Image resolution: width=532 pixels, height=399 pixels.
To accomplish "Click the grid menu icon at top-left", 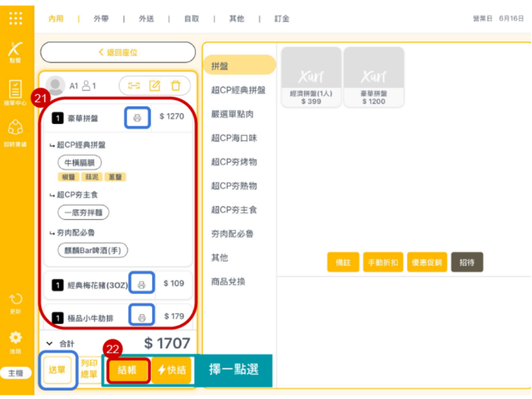I will [16, 18].
